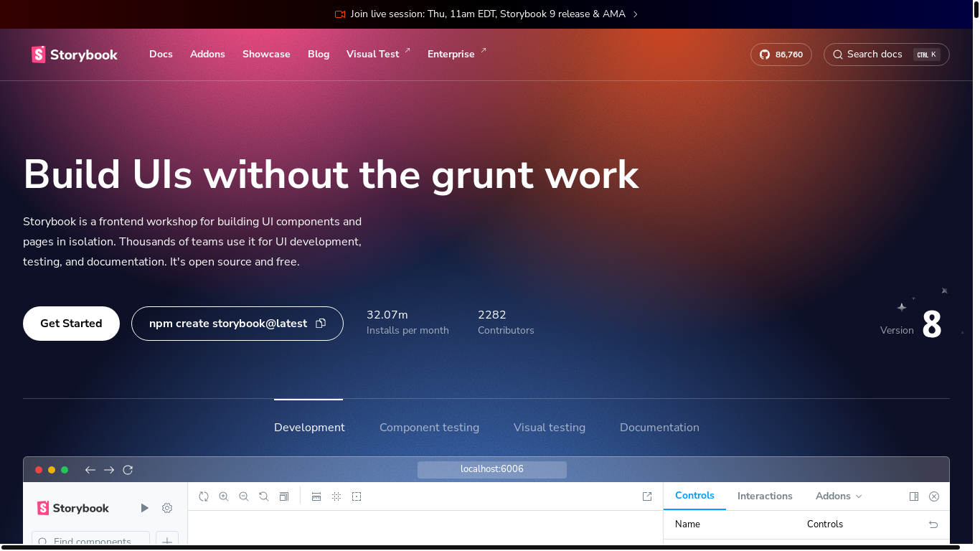Click the 'Name' column header
This screenshot has width=980, height=551.
click(x=687, y=524)
